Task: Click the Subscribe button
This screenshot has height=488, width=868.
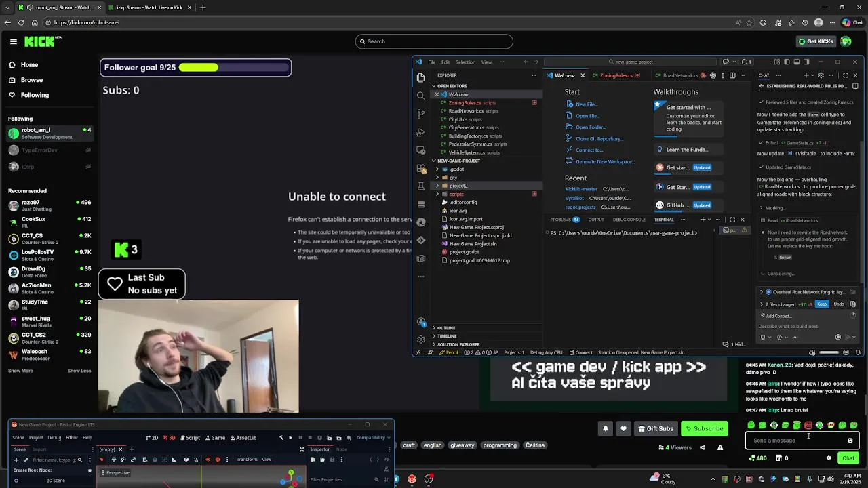Action: point(704,428)
